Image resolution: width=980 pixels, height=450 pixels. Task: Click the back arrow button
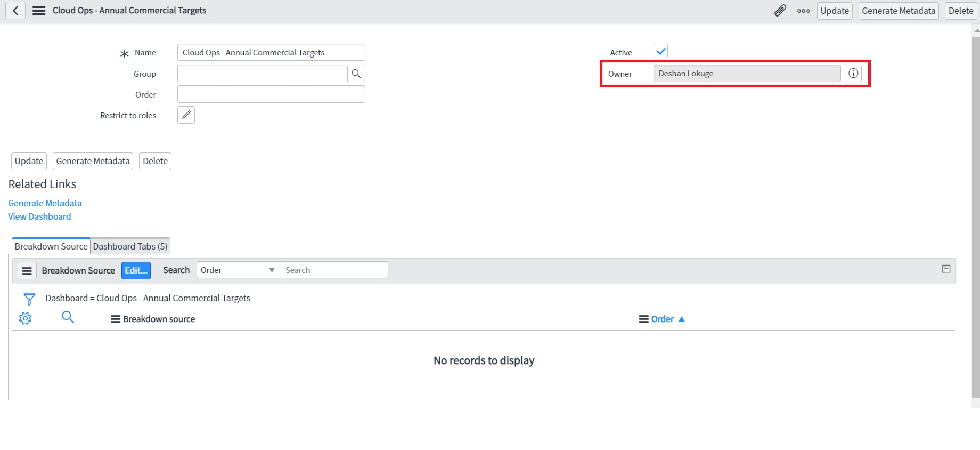tap(15, 11)
